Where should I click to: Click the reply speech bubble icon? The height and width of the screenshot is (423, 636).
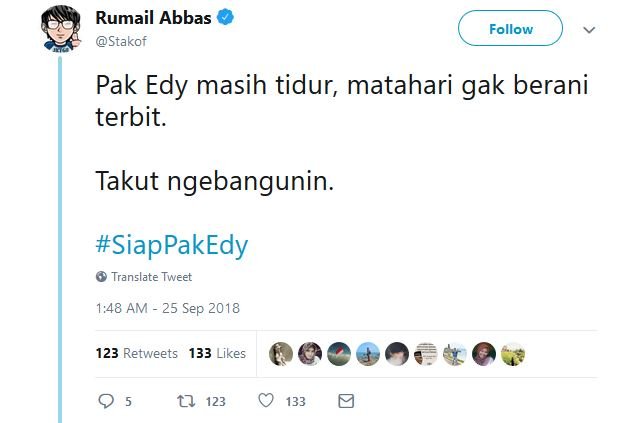point(106,401)
